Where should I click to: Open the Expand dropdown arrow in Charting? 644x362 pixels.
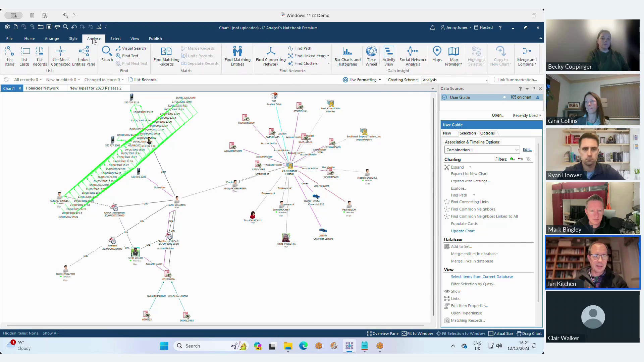click(470, 167)
